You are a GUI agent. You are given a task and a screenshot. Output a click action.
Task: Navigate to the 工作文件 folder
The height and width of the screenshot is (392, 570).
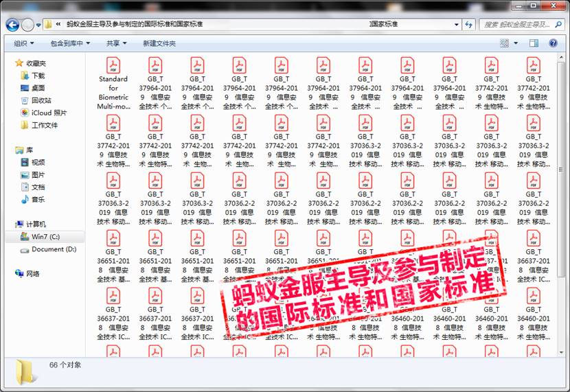point(45,125)
